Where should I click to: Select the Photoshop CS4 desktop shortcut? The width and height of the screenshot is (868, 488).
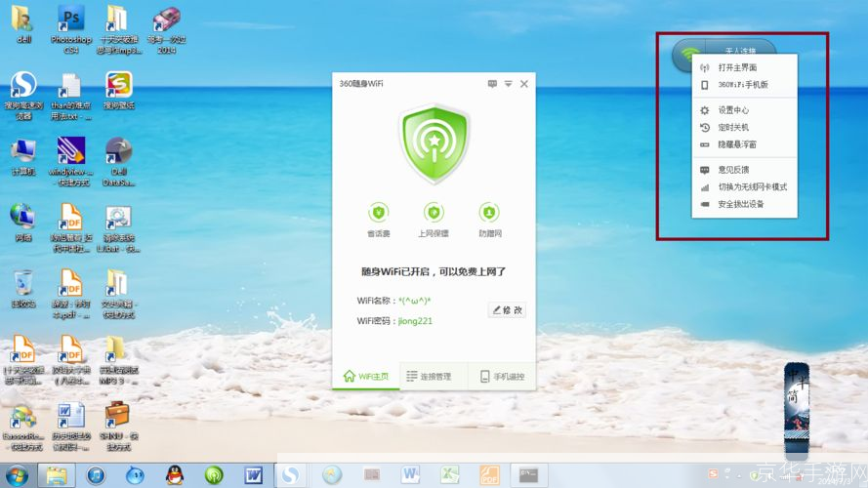click(x=71, y=29)
